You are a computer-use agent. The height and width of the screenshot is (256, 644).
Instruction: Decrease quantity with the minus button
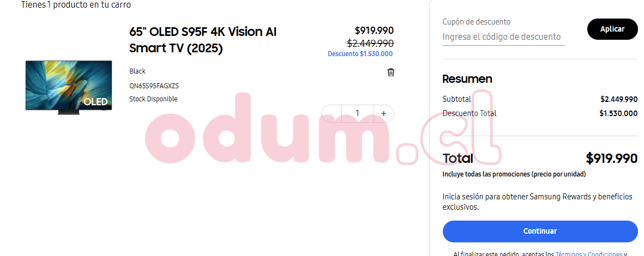pyautogui.click(x=331, y=113)
